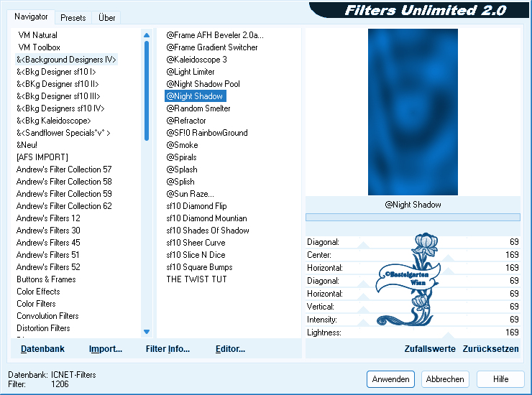The width and height of the screenshot is (532, 395).
Task: Select the @Frame Gradient Switcher filter
Action: [x=211, y=47]
